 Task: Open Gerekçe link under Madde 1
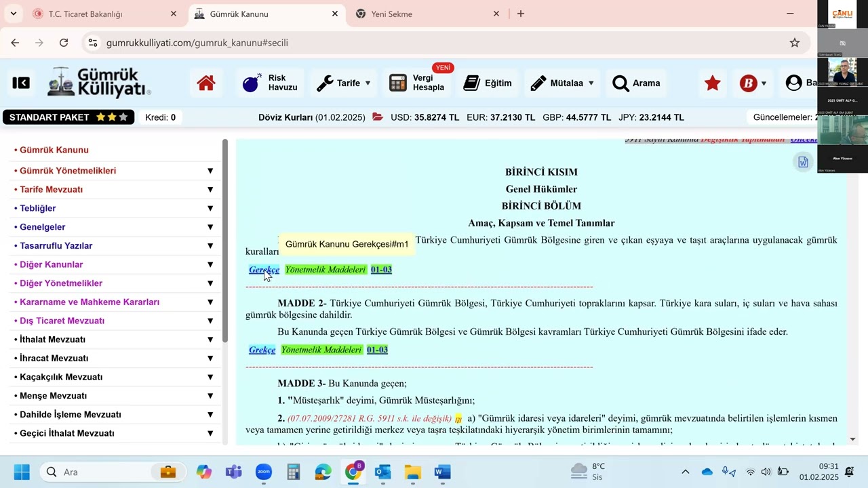click(264, 270)
